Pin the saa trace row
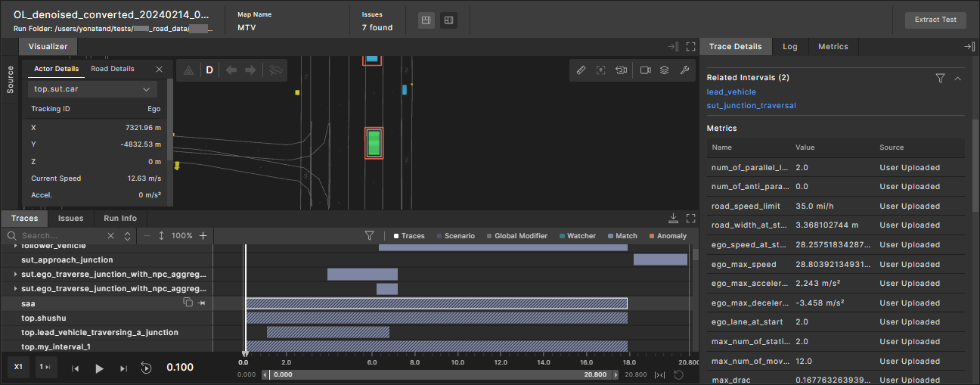980x385 pixels. coord(202,303)
